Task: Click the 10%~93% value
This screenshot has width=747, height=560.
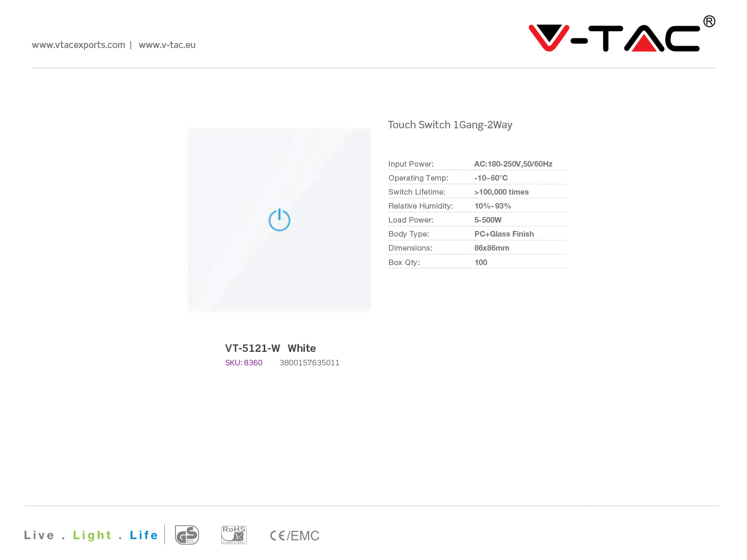Action: click(x=493, y=206)
